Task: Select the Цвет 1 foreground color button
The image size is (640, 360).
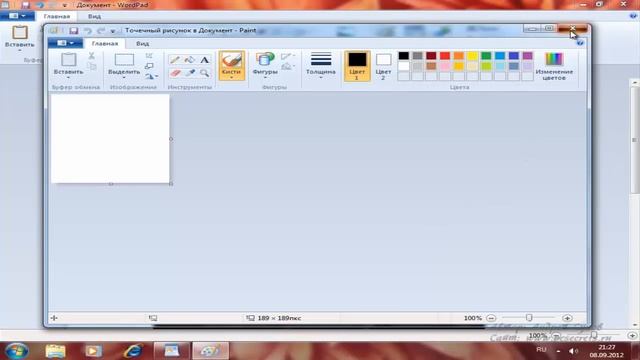Action: click(x=357, y=66)
